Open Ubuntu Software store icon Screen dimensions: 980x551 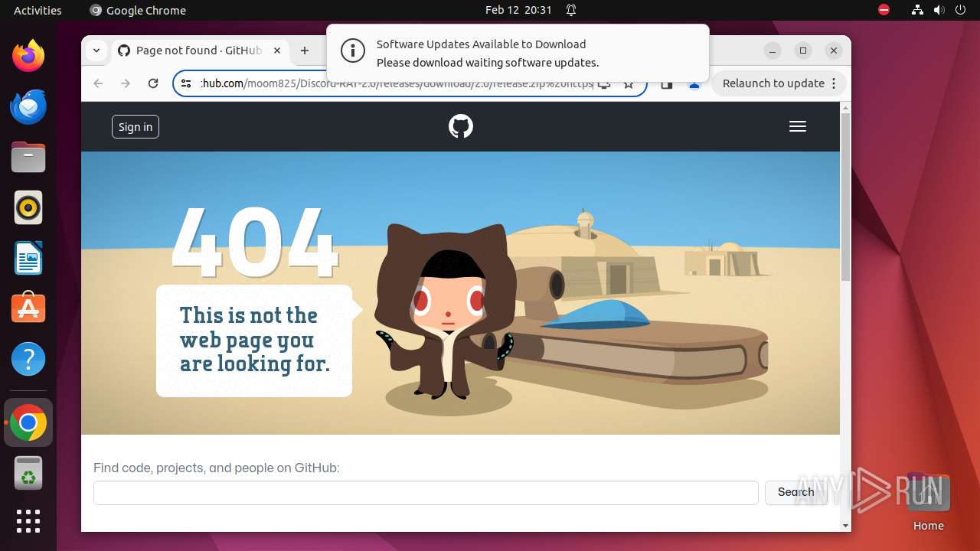click(28, 308)
